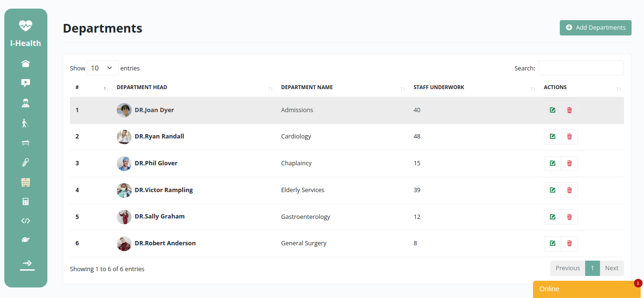The image size is (644, 298).
Task: Sort table by Staff Underwork column
Action: tap(439, 88)
